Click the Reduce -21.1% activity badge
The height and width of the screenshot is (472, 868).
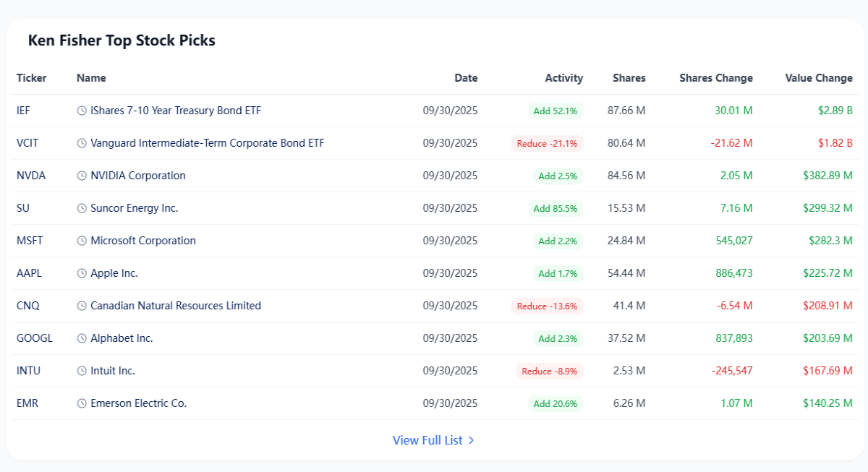coord(547,143)
